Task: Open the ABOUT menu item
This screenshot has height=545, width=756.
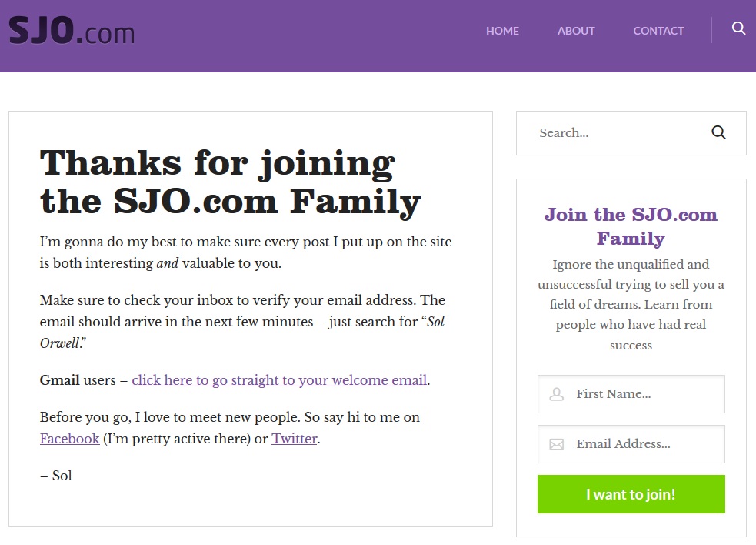Action: pos(576,31)
